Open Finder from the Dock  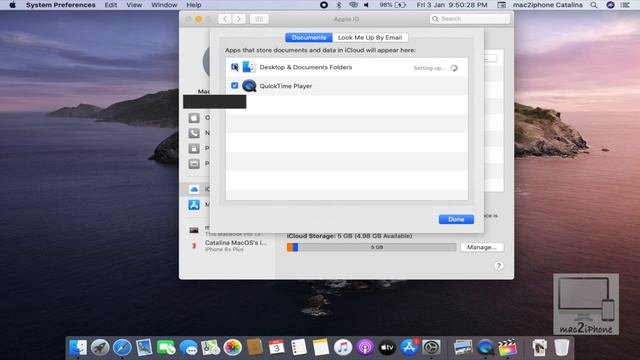(x=78, y=348)
